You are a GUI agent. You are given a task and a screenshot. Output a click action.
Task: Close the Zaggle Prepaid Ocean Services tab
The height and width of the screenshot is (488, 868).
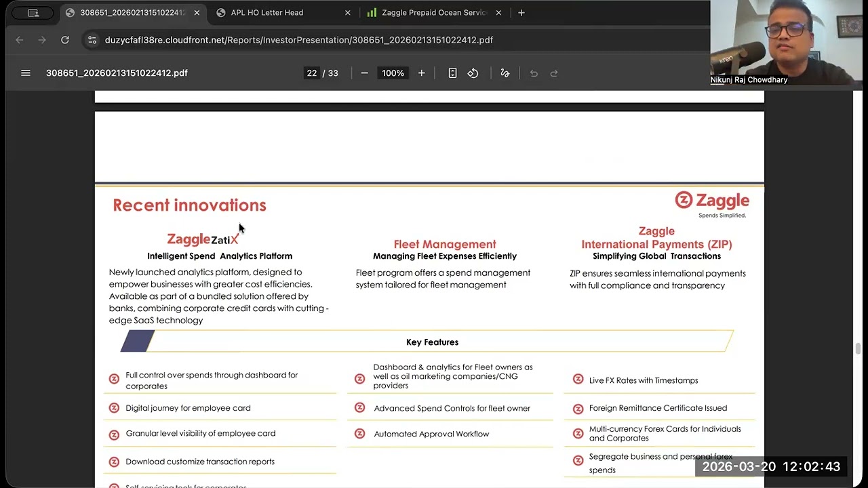tap(498, 13)
